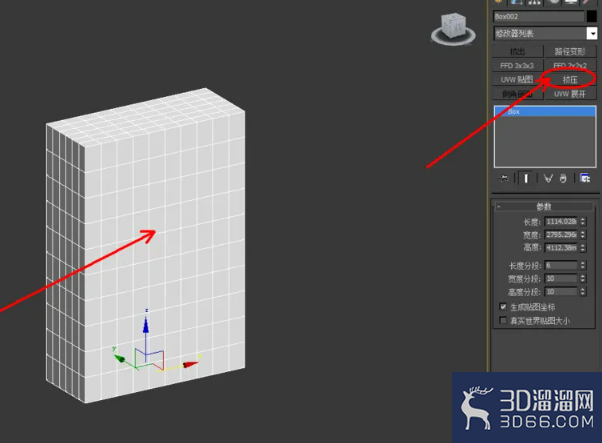The width and height of the screenshot is (602, 443).
Task: Click the 高度 value field
Action: coord(561,248)
